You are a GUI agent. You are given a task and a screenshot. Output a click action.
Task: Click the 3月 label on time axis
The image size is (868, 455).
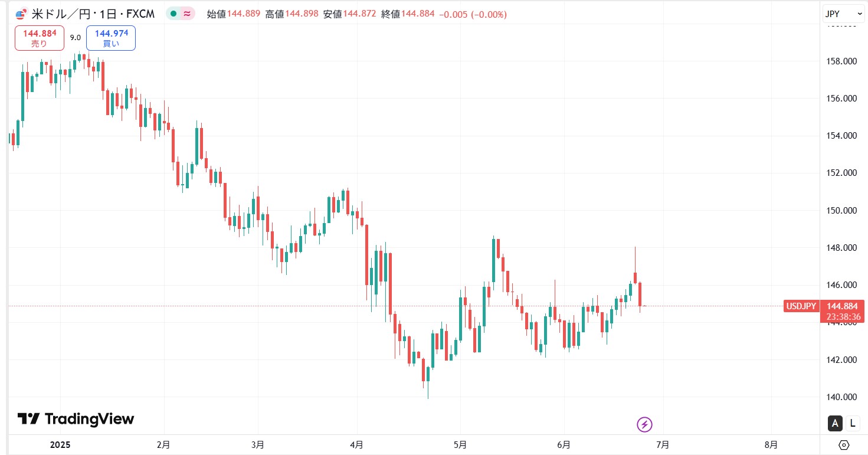tap(257, 445)
